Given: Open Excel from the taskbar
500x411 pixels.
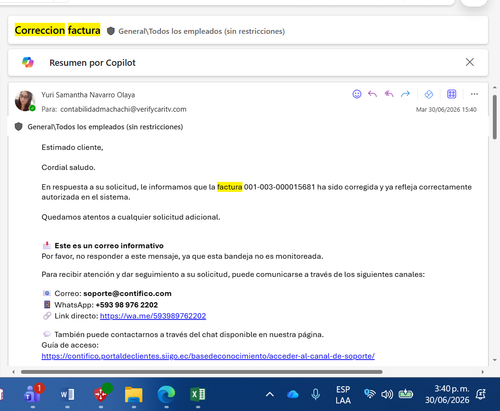Looking at the screenshot, I should pos(198,395).
